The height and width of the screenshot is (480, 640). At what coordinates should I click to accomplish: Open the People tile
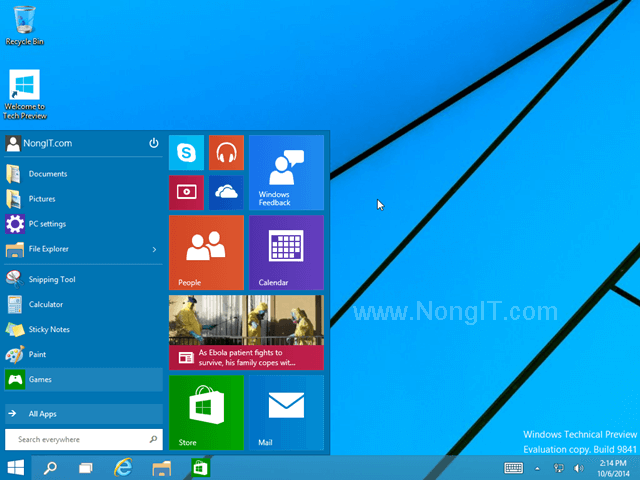coord(206,253)
